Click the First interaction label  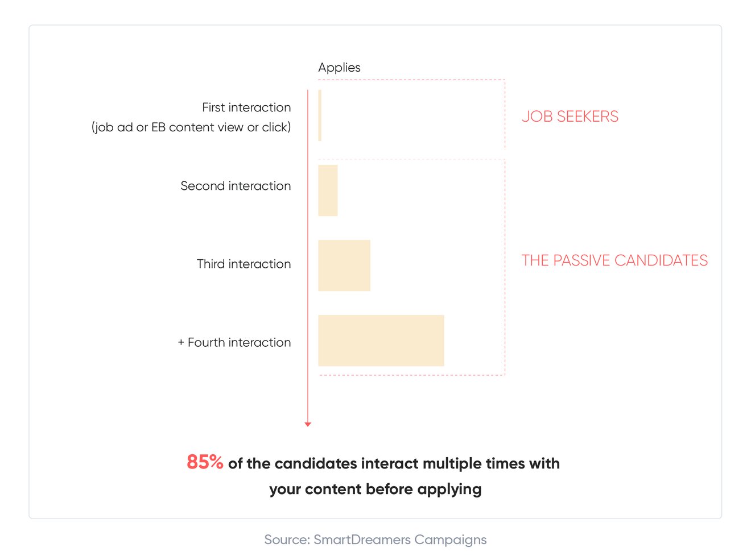[x=246, y=107]
